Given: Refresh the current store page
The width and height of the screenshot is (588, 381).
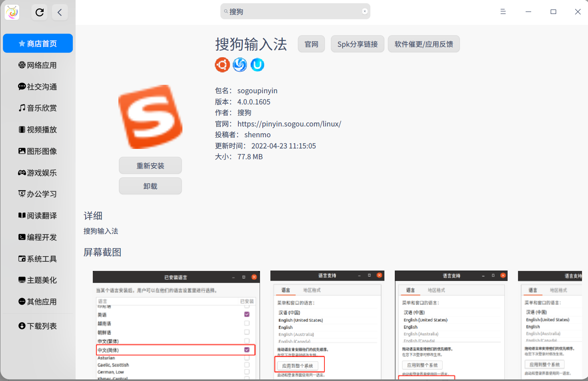Looking at the screenshot, I should (40, 12).
